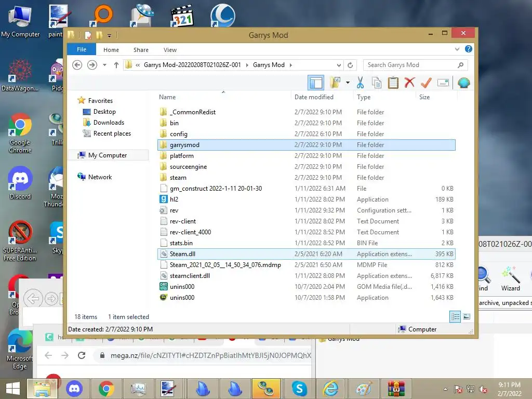Expand chevron after Garrys Mod breadcrumb
This screenshot has height=399, width=532.
coord(291,65)
